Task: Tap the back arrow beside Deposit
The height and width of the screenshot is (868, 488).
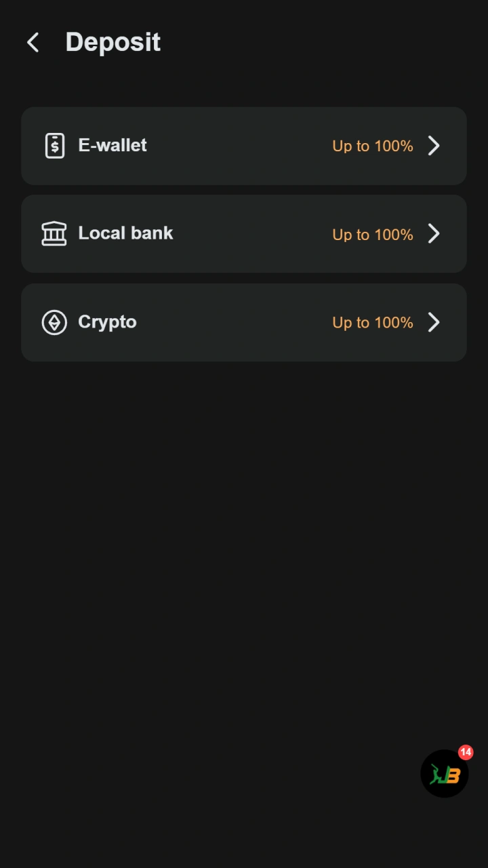Action: (x=33, y=42)
